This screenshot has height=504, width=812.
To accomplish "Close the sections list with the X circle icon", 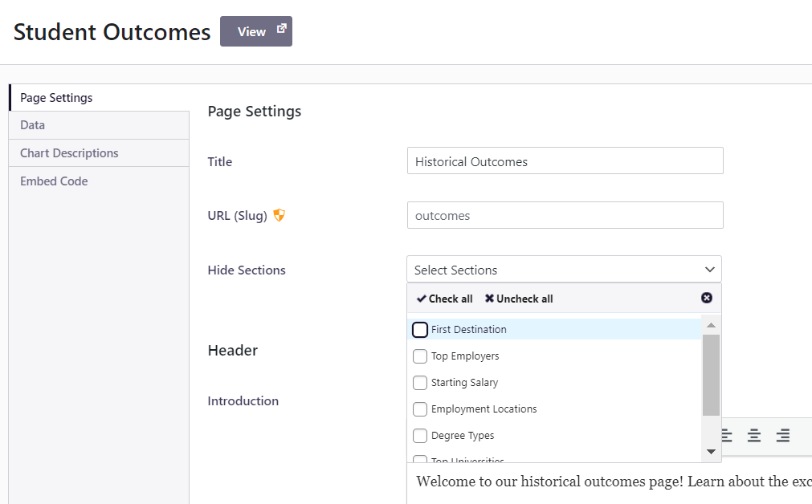I will coord(706,298).
